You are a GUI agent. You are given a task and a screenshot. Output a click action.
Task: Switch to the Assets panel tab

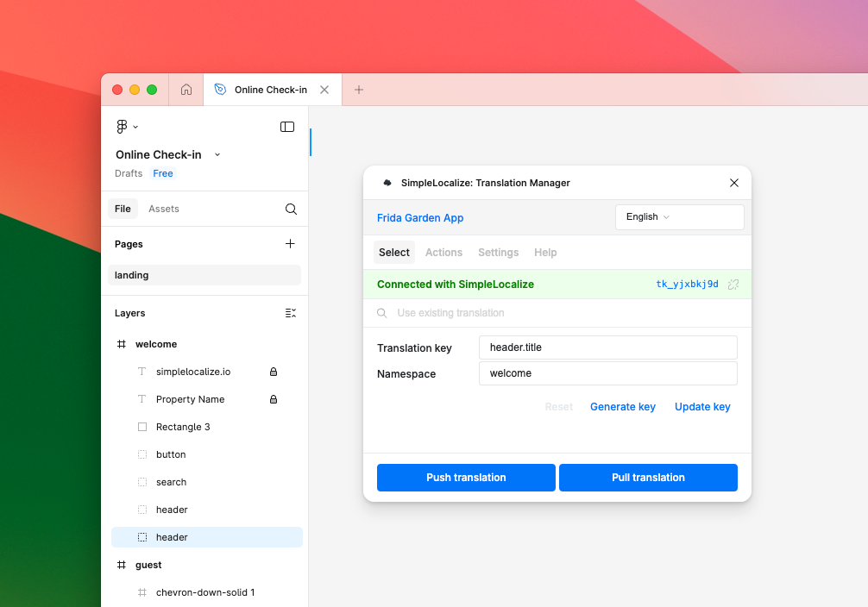pos(164,209)
